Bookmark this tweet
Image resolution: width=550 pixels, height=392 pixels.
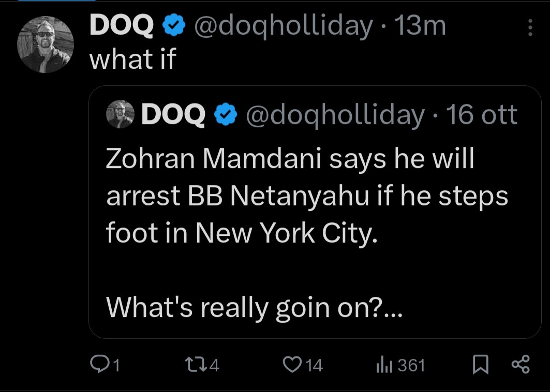pos(481,366)
